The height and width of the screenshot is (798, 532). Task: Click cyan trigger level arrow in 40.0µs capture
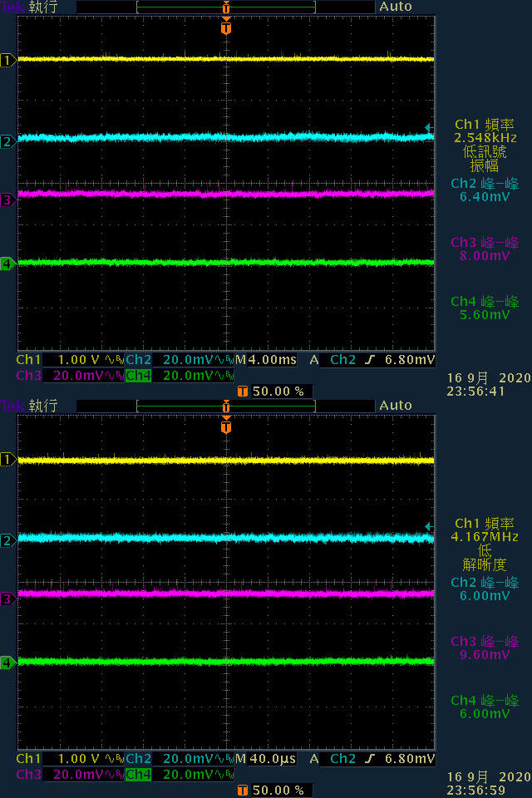coord(429,526)
